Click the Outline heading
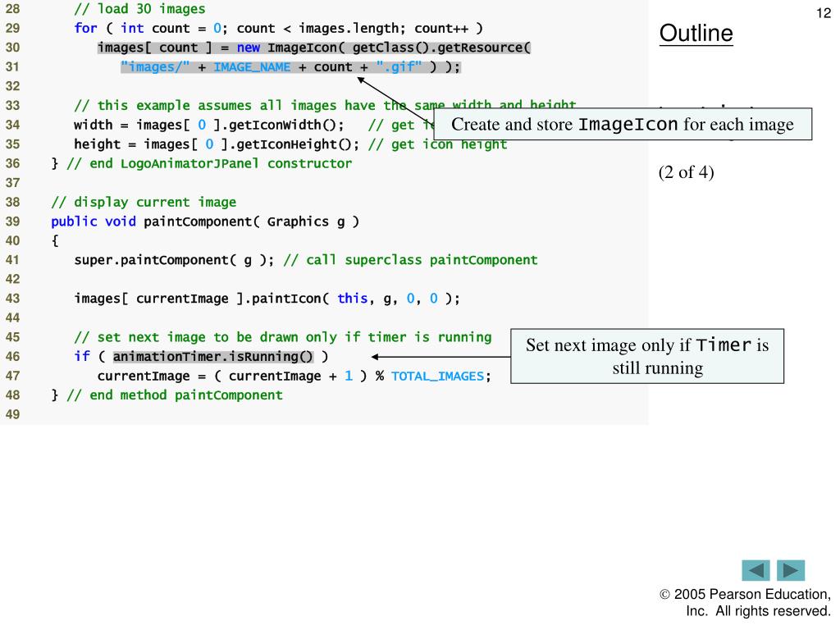840x630 pixels. click(x=696, y=33)
